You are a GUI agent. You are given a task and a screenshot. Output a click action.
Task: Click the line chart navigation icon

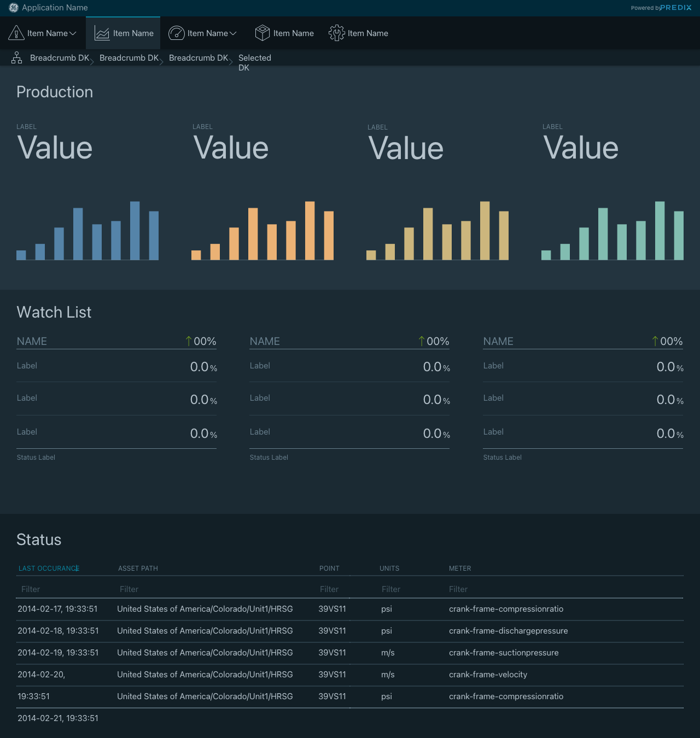tap(102, 33)
